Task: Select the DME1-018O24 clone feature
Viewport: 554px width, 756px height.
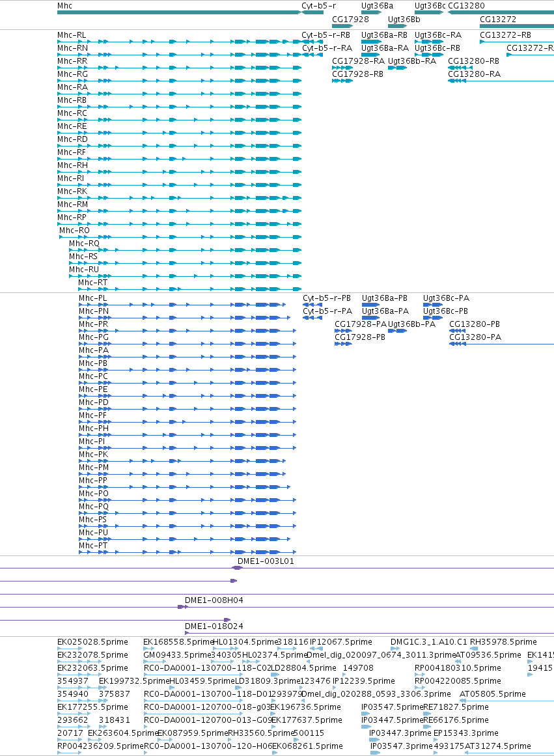Action: point(369,633)
